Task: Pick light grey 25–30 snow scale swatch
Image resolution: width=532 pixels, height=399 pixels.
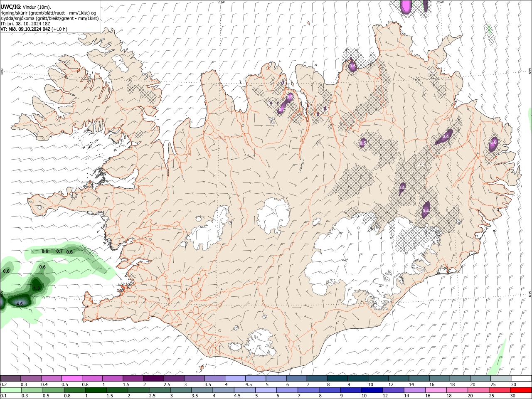Action: tap(501, 379)
